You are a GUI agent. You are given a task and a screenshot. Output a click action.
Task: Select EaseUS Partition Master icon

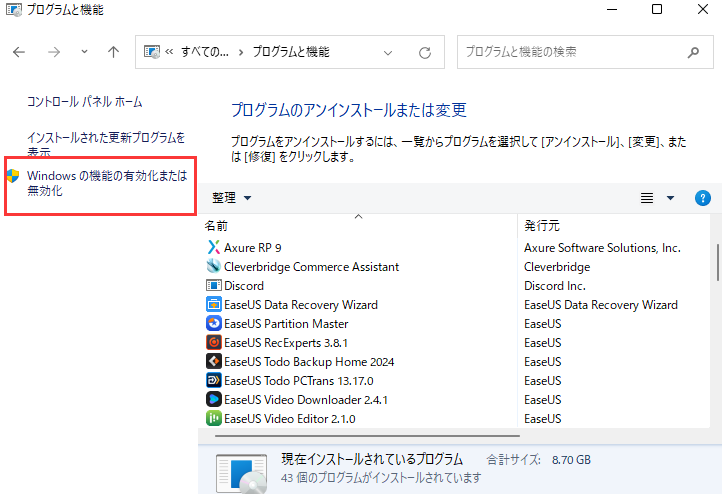tap(213, 323)
